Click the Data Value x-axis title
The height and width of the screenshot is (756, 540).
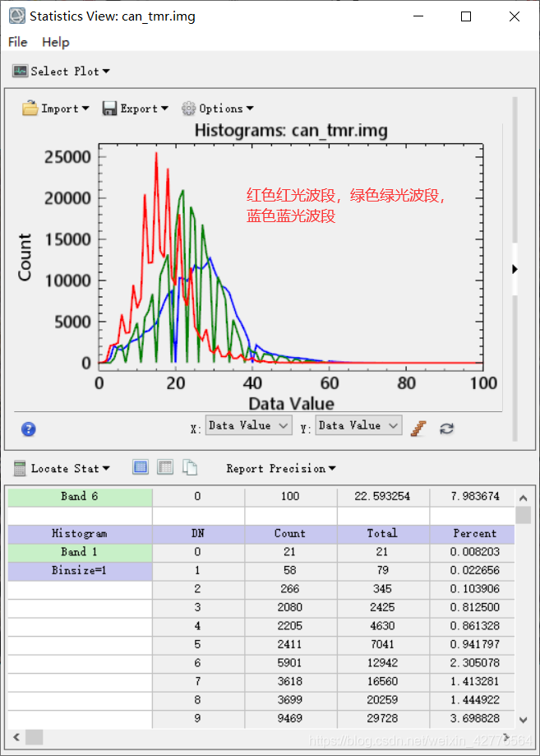pyautogui.click(x=291, y=404)
